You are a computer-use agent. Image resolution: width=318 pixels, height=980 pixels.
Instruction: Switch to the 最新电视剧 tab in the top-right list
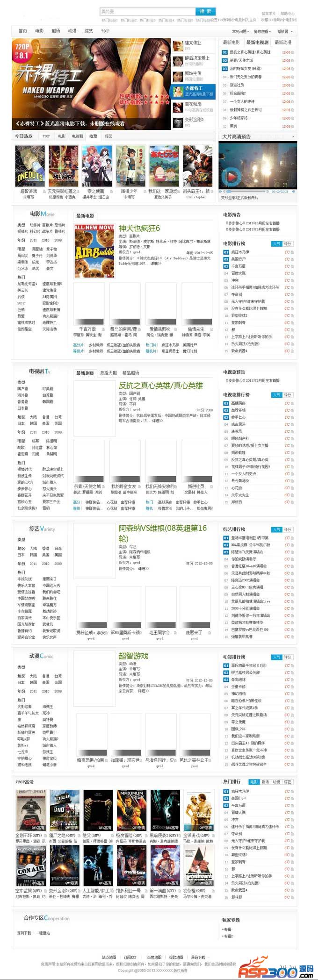[x=257, y=43]
